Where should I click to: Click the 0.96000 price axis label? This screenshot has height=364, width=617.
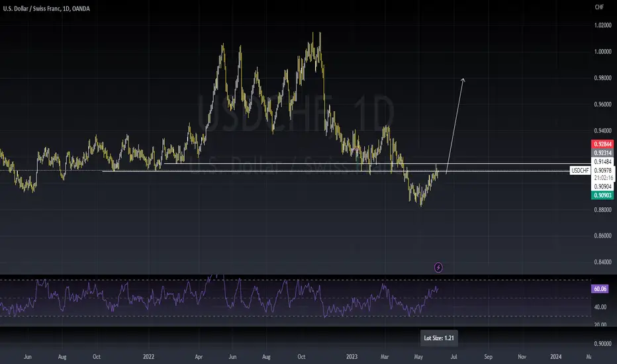(602, 105)
